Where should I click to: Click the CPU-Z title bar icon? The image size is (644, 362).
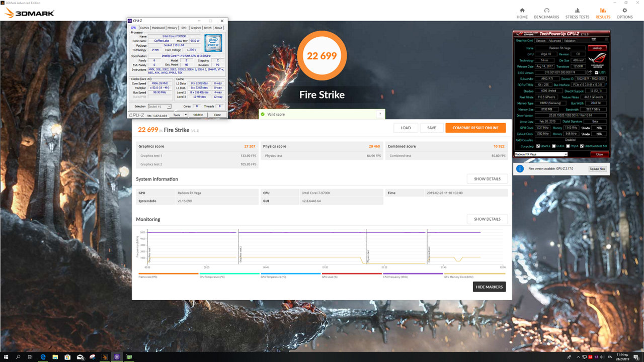click(x=130, y=21)
